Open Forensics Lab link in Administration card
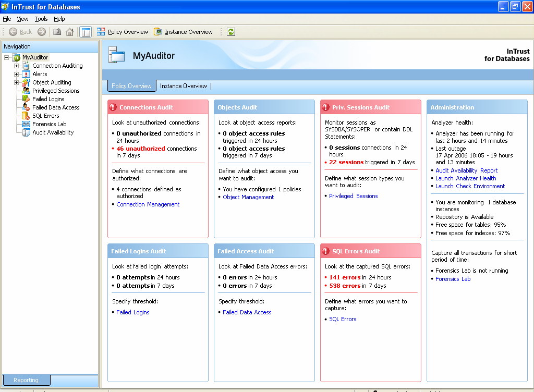Viewport: 534px width, 392px height. (x=453, y=279)
